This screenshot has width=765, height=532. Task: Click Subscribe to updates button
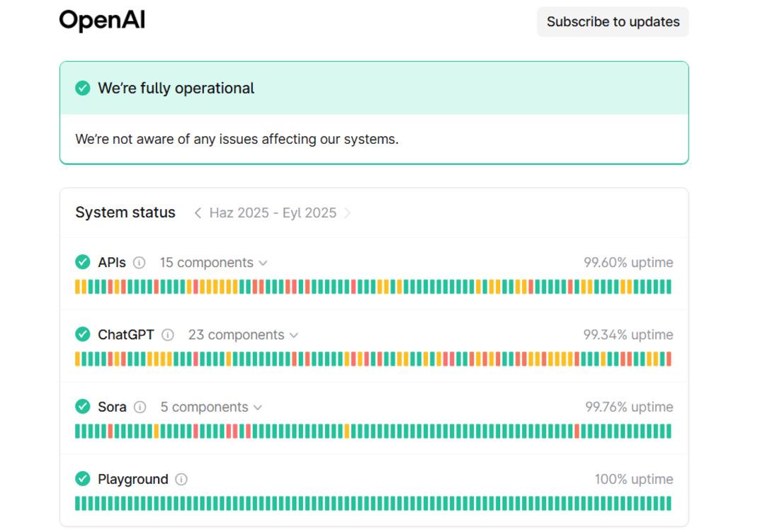pos(613,22)
